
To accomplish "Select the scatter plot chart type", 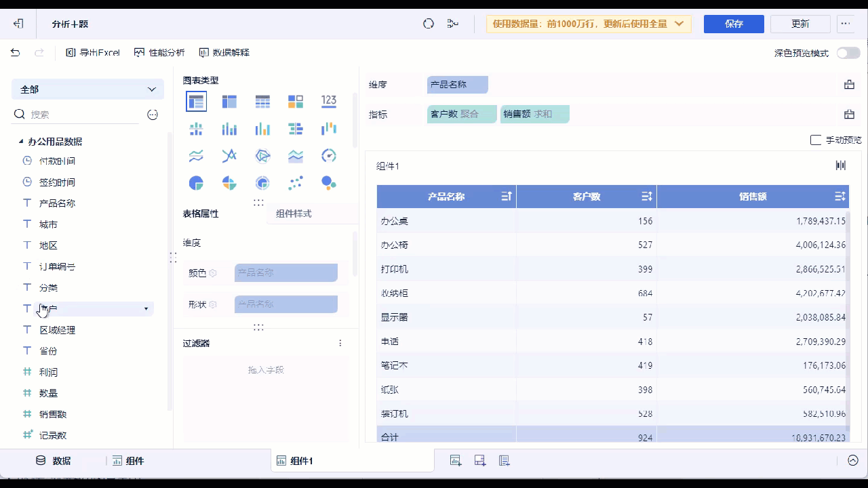I will (x=296, y=183).
